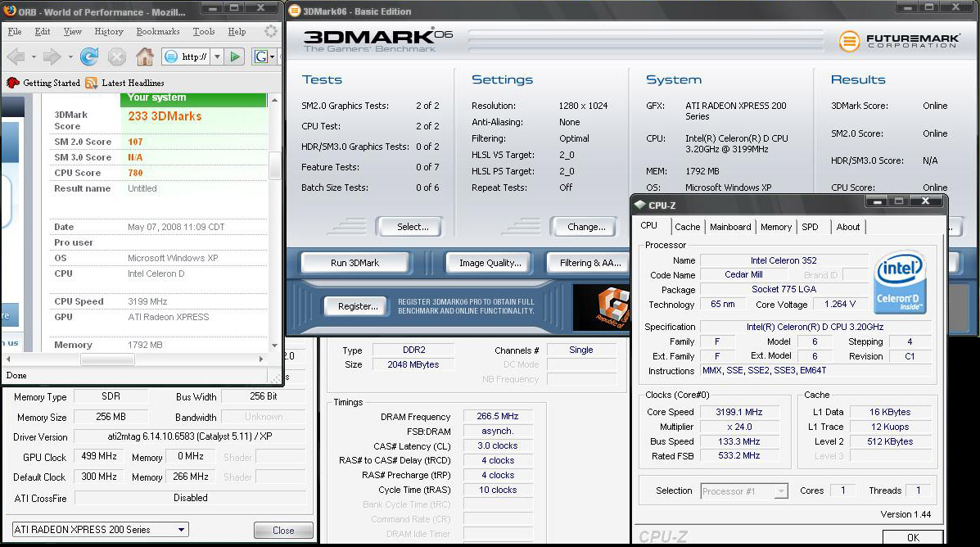Image resolution: width=980 pixels, height=547 pixels.
Task: Go to Firefox Home page icon
Action: [144, 57]
